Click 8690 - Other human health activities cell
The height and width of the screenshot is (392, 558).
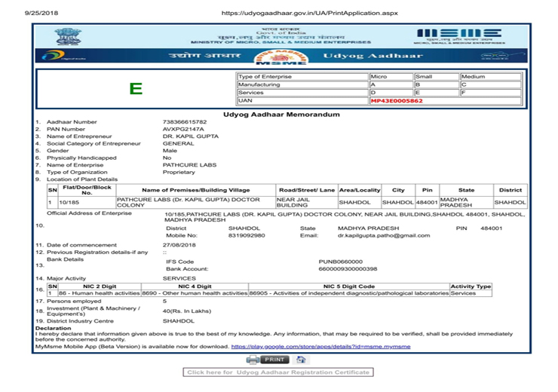[x=195, y=293]
